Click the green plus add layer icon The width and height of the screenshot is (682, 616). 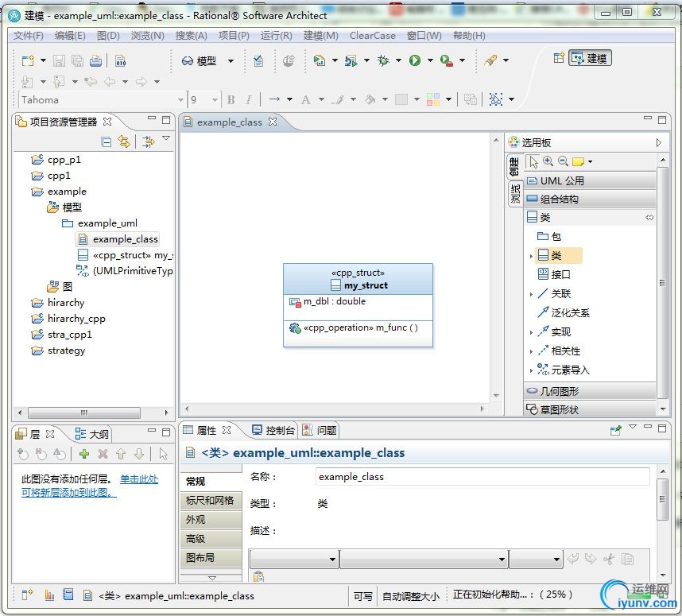point(84,454)
